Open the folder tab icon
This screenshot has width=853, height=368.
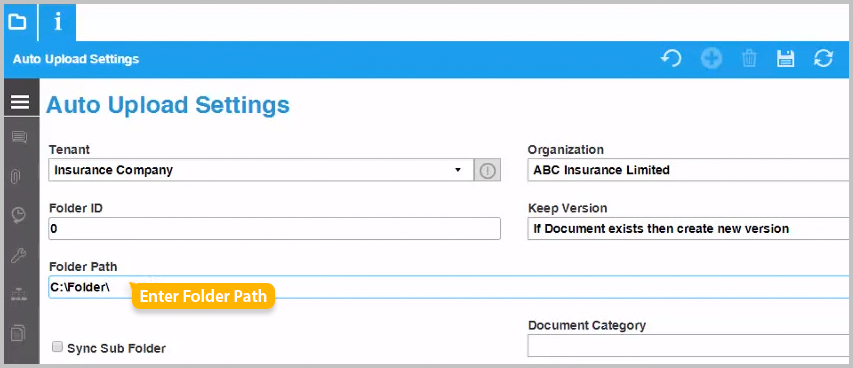[18, 22]
